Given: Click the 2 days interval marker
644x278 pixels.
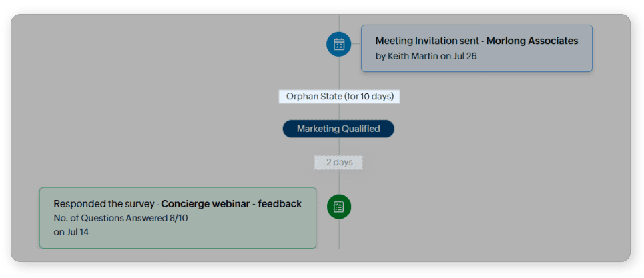Looking at the screenshot, I should (x=338, y=162).
